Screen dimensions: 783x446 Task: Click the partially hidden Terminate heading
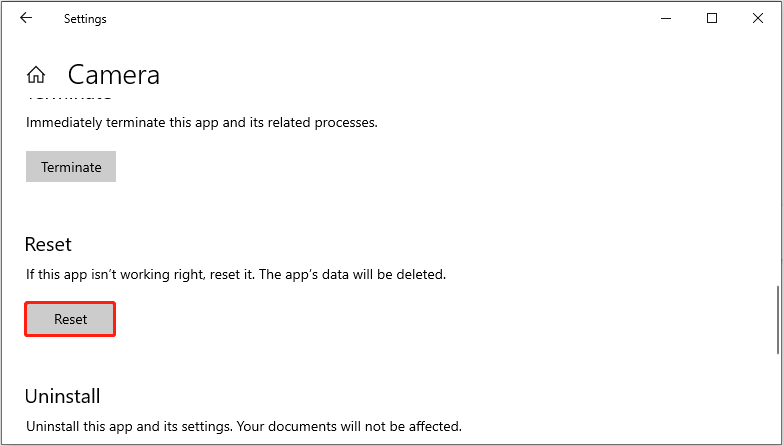pos(69,97)
